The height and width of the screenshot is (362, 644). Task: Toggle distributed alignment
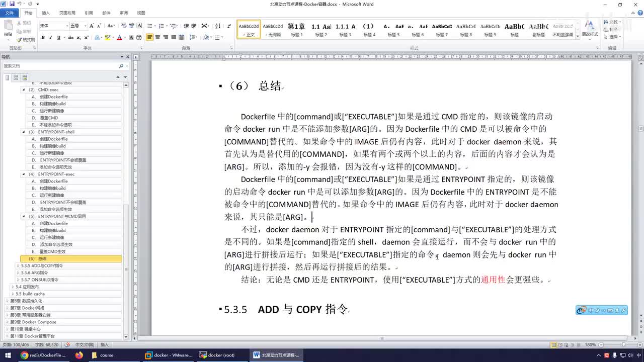182,37
